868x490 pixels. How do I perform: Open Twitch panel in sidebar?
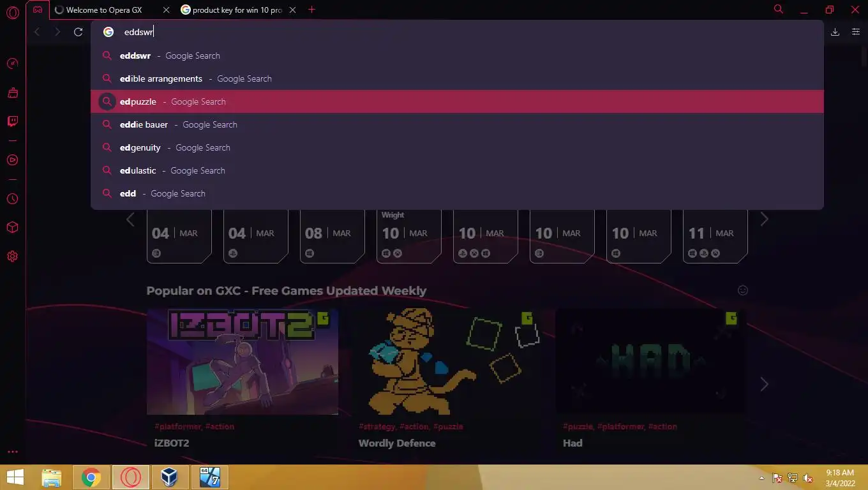click(12, 121)
